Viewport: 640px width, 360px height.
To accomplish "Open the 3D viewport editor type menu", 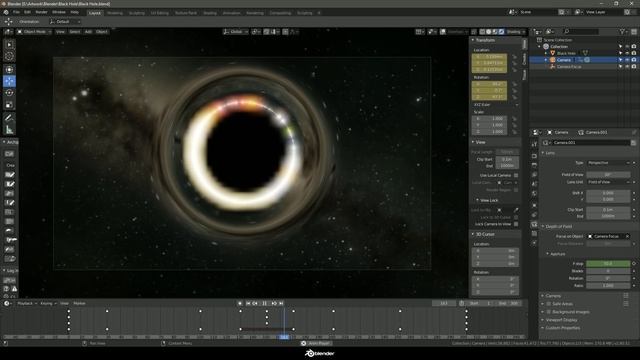I will coord(8,31).
